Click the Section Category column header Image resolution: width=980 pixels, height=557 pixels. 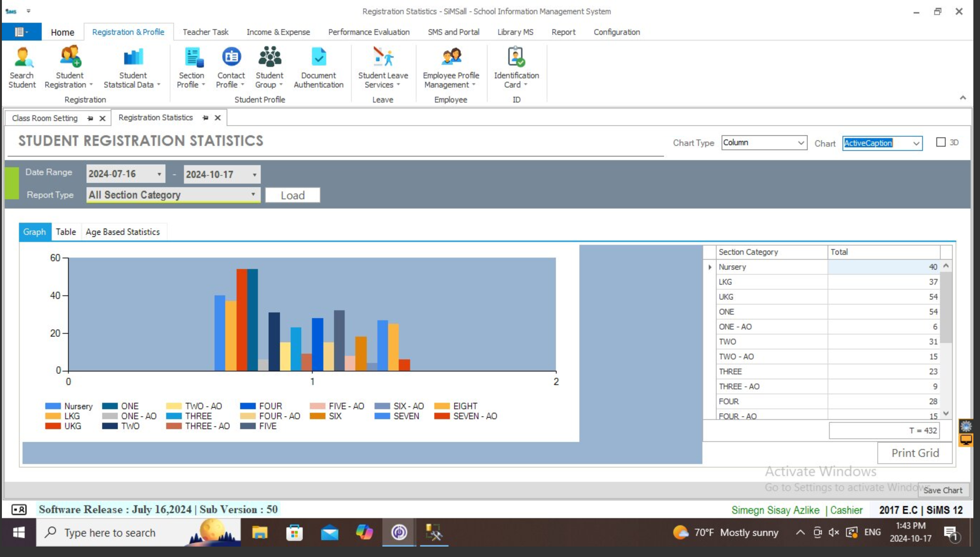[771, 252]
